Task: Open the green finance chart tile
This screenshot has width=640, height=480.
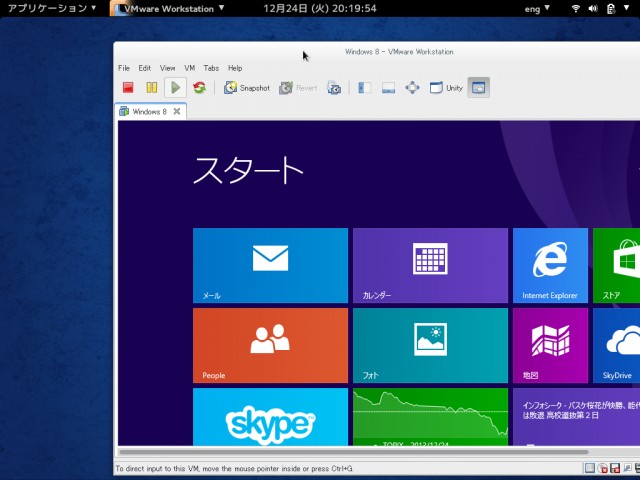Action: [x=430, y=417]
